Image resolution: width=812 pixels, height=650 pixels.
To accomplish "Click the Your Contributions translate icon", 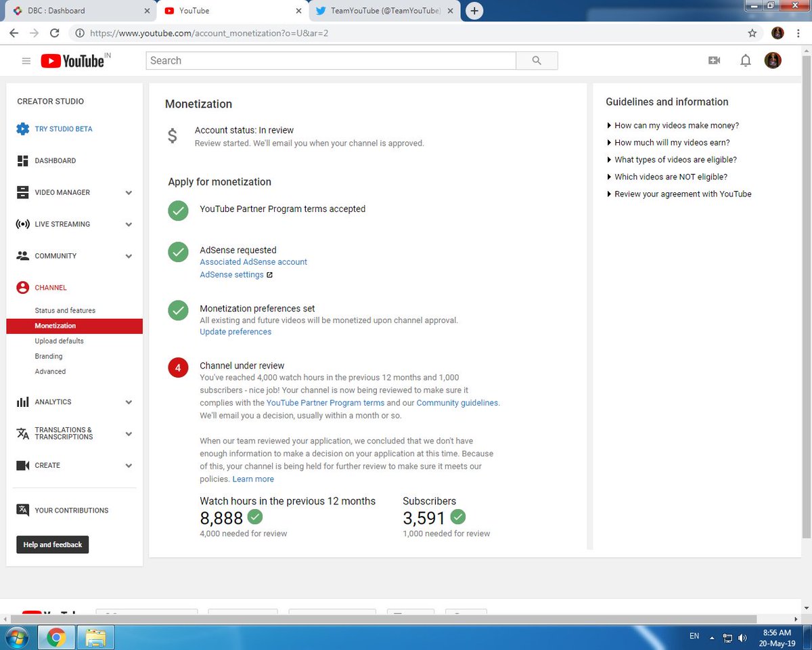I will click(22, 511).
